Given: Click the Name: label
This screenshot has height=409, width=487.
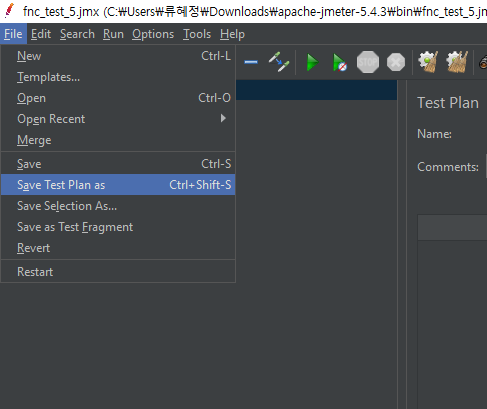Looking at the screenshot, I should point(434,134).
